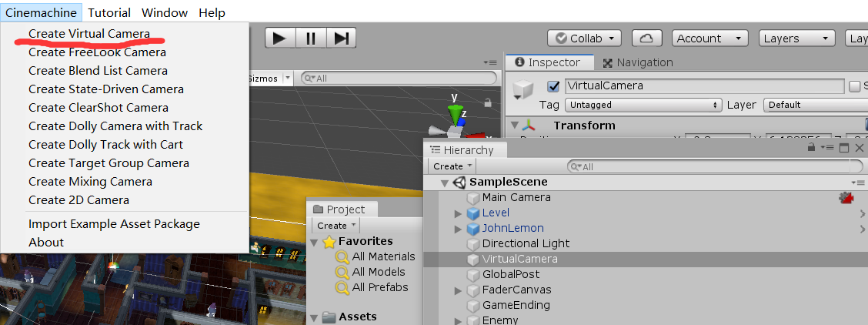868x325 pixels.
Task: Click the cloud services icon
Action: [646, 38]
